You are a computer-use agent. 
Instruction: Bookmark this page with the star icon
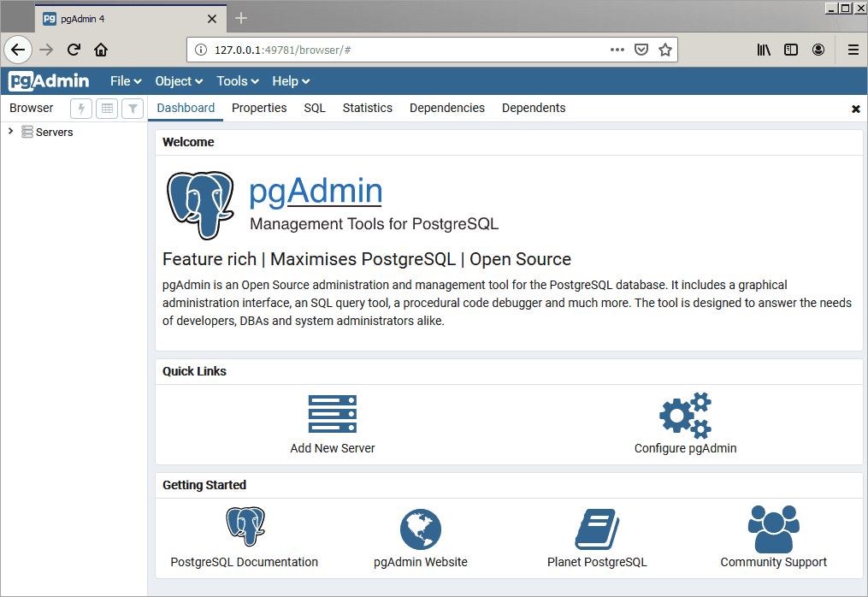(x=666, y=50)
